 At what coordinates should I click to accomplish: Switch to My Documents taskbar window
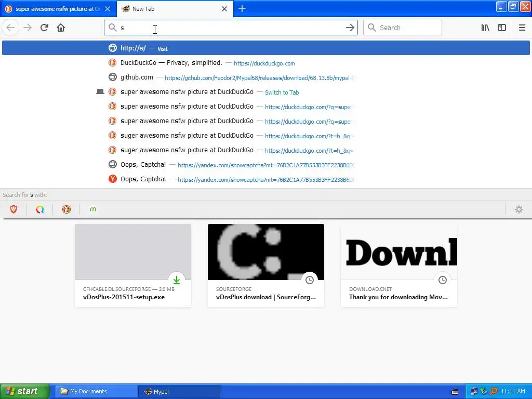(96, 391)
